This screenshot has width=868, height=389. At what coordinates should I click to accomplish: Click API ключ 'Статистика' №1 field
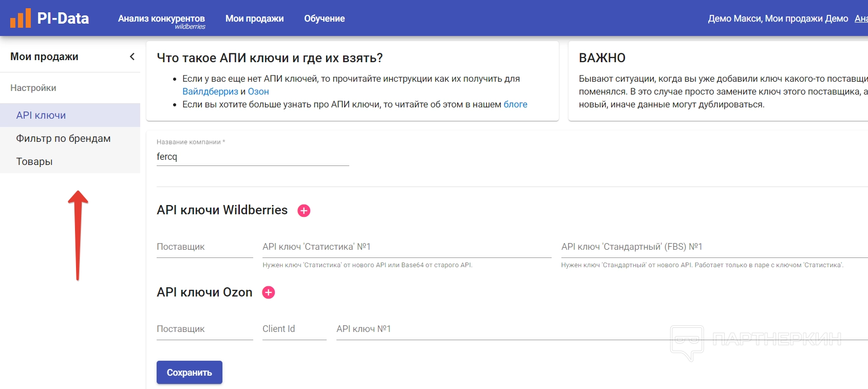pyautogui.click(x=406, y=247)
